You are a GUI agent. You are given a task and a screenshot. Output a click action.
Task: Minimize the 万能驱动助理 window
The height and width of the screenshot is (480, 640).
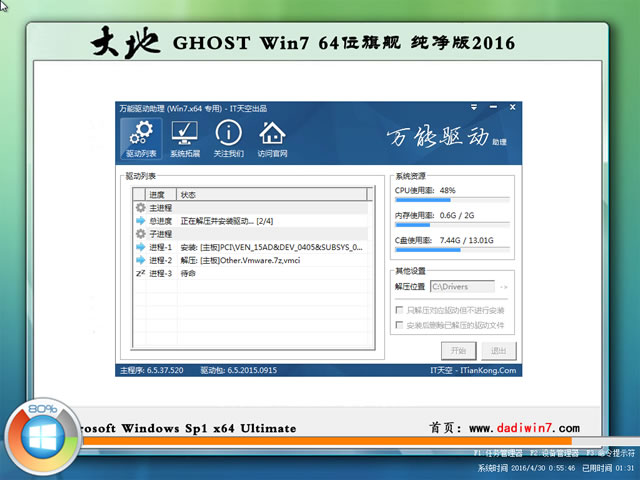[493, 107]
